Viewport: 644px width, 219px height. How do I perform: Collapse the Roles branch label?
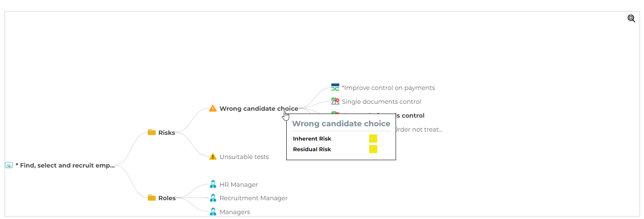[x=167, y=198]
